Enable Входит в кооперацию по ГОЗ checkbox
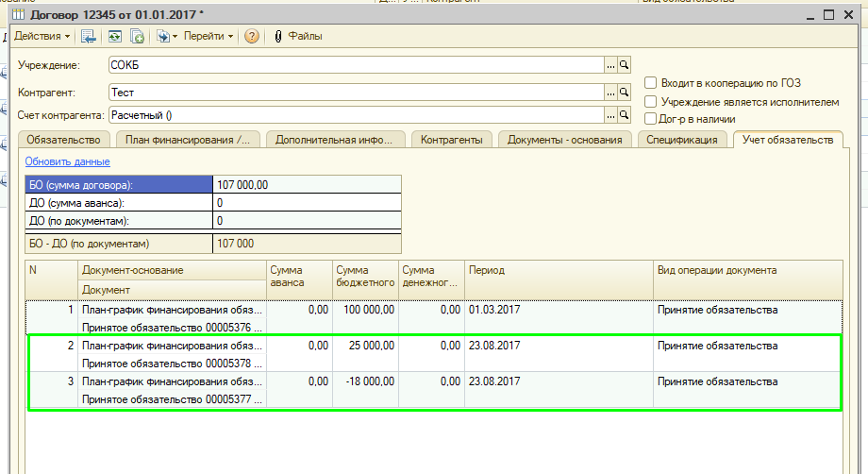 tap(650, 83)
